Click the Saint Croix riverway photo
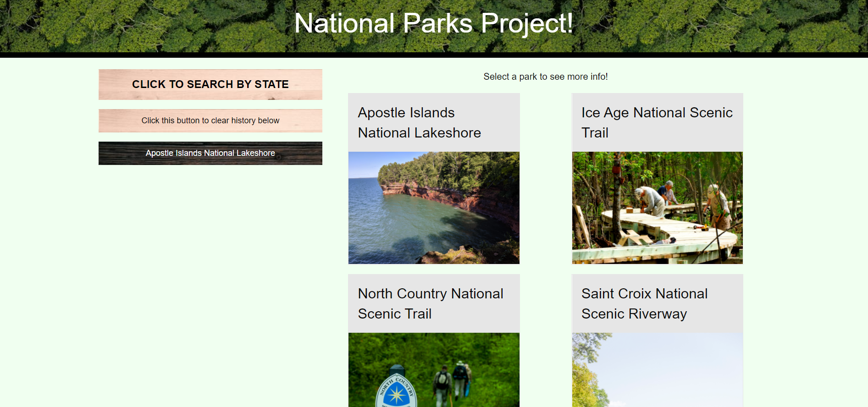This screenshot has height=407, width=868. point(657,371)
